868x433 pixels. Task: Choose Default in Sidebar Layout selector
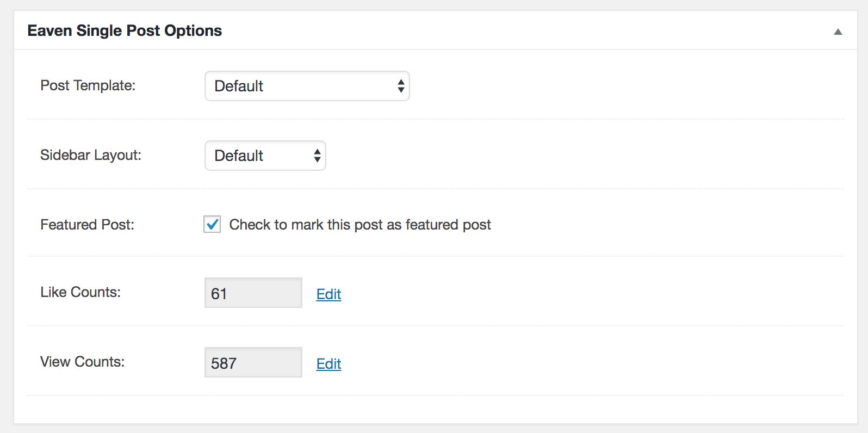click(265, 156)
